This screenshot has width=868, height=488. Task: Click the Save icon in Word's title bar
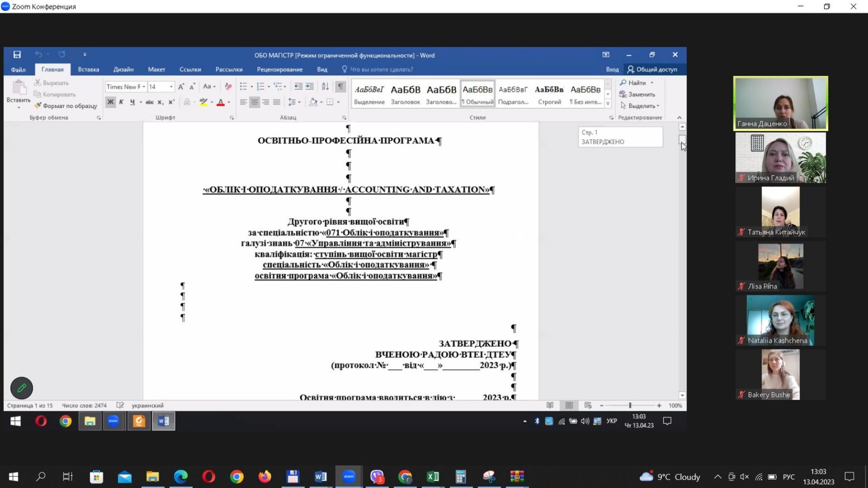[17, 55]
